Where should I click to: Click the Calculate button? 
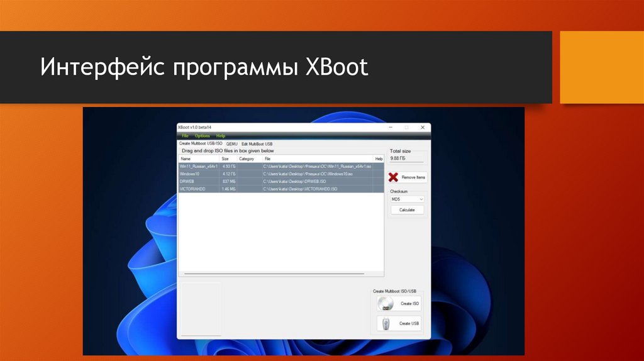point(407,210)
